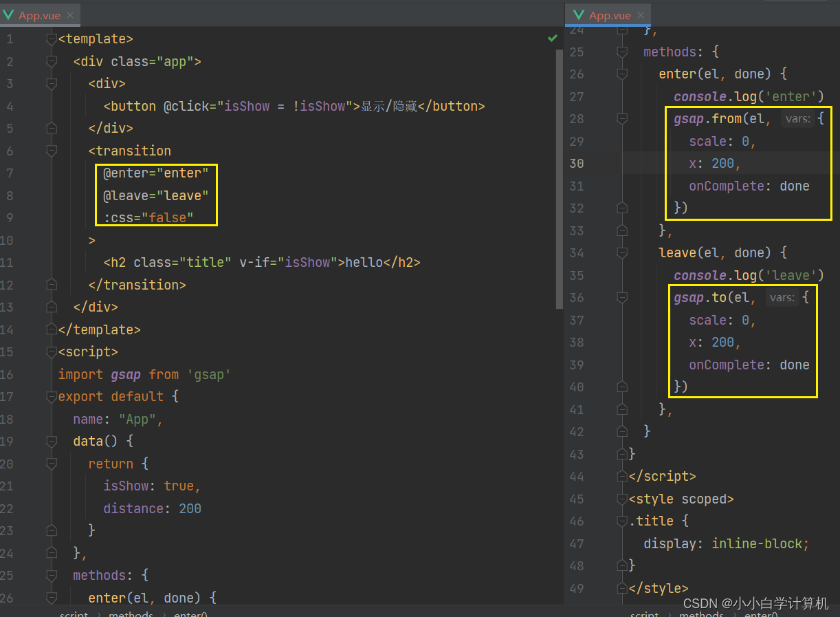Collapse enter method fold at line 26 right pane
840x617 pixels.
(622, 74)
